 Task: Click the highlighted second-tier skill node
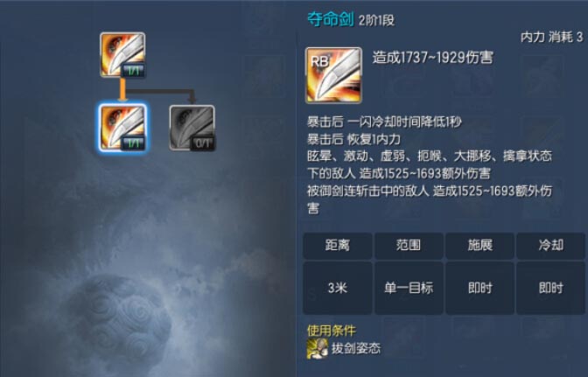click(x=122, y=128)
